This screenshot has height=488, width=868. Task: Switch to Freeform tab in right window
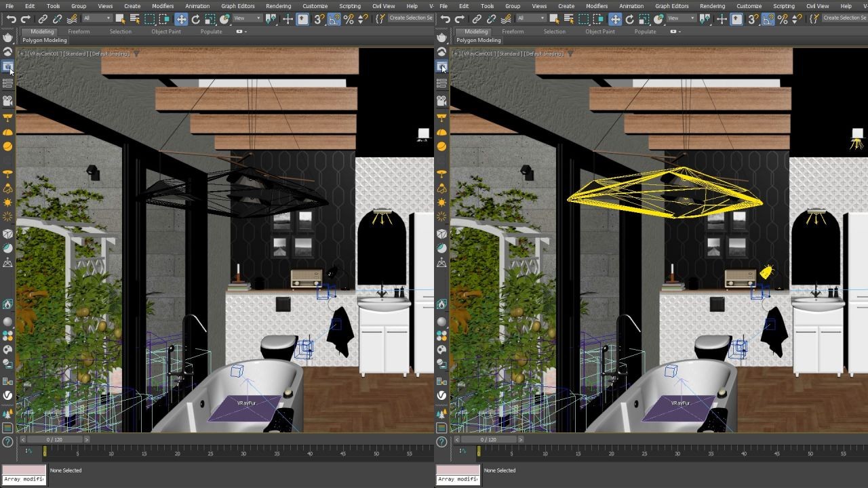pyautogui.click(x=513, y=32)
